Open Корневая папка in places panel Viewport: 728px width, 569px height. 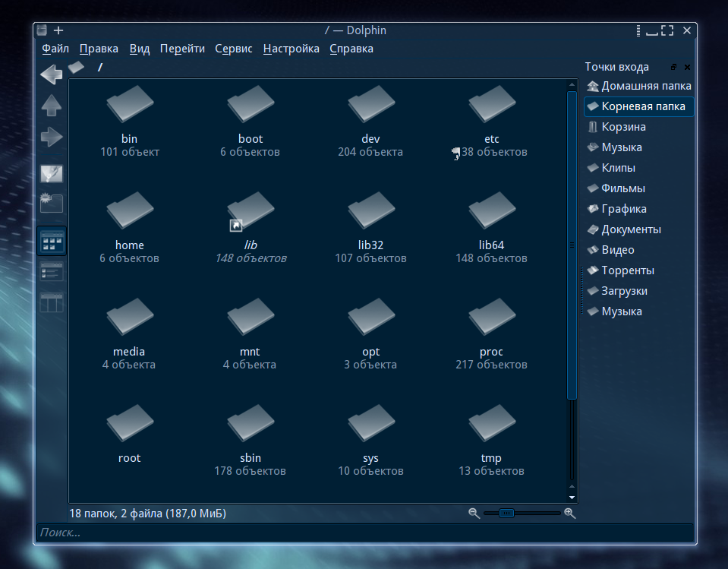pyautogui.click(x=638, y=106)
